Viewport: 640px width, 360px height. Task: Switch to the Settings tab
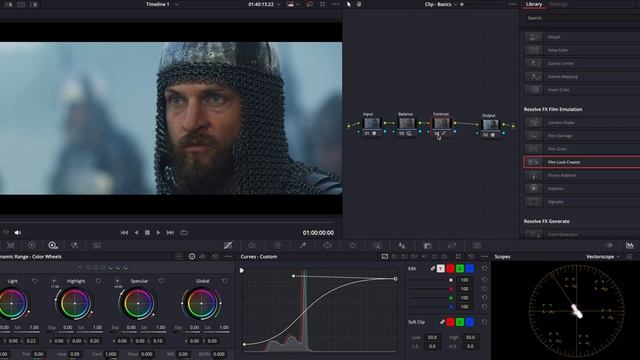pos(558,4)
